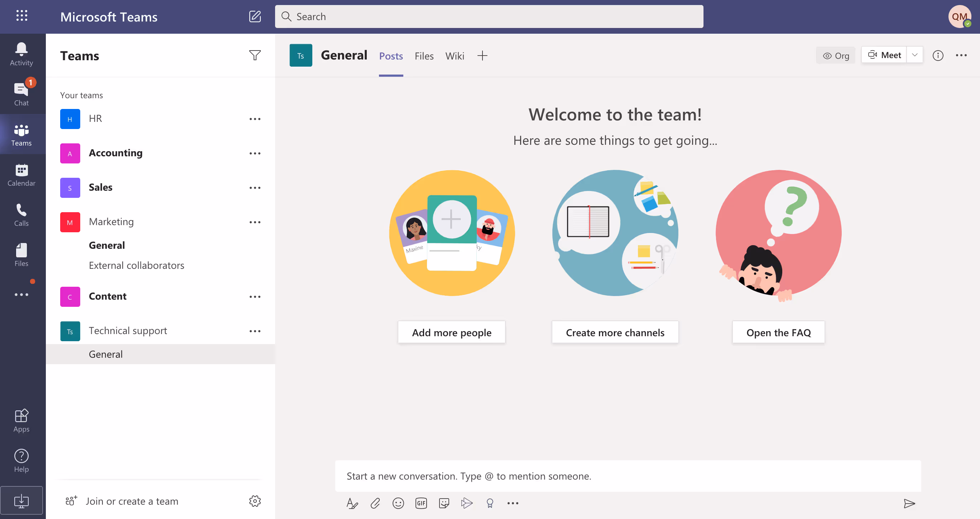Image resolution: width=980 pixels, height=519 pixels.
Task: Open the Calendar view
Action: click(21, 175)
